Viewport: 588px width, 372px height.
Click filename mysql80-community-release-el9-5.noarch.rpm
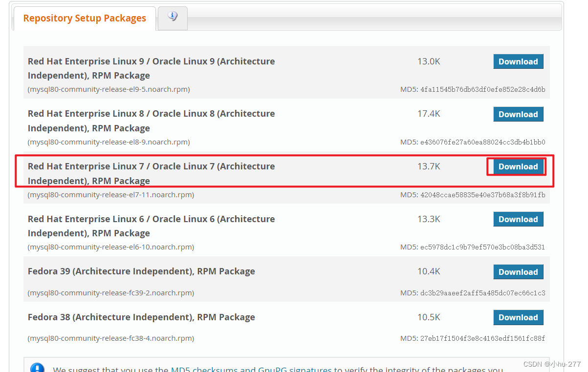click(109, 89)
